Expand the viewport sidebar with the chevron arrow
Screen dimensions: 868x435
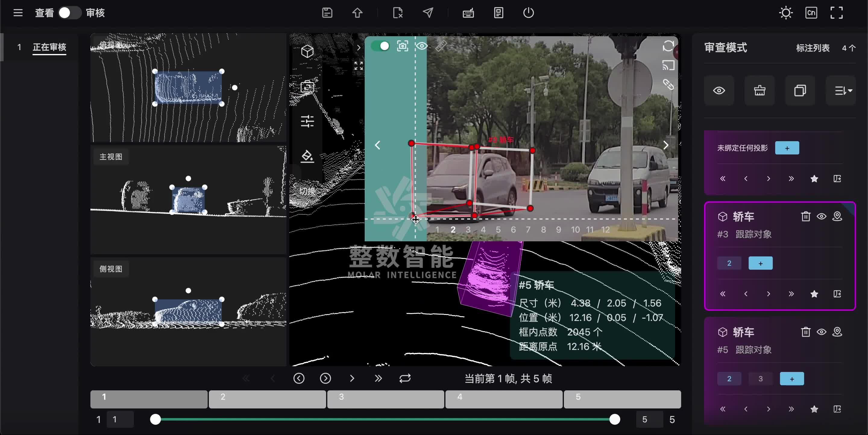point(359,48)
